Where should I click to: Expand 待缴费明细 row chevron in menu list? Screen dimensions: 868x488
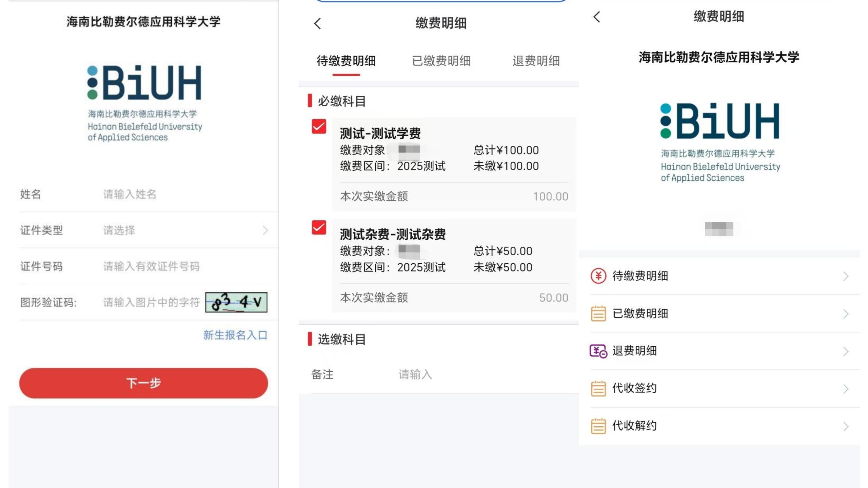click(x=846, y=277)
